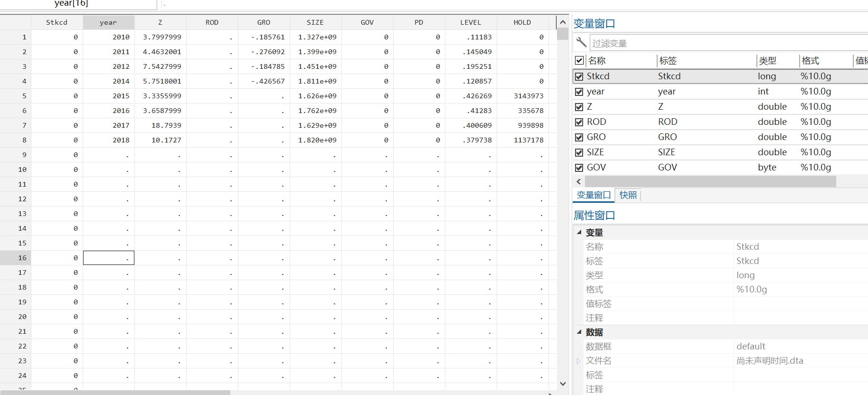Click the LEVEL cell with value .11183
868x395 pixels.
click(471, 37)
